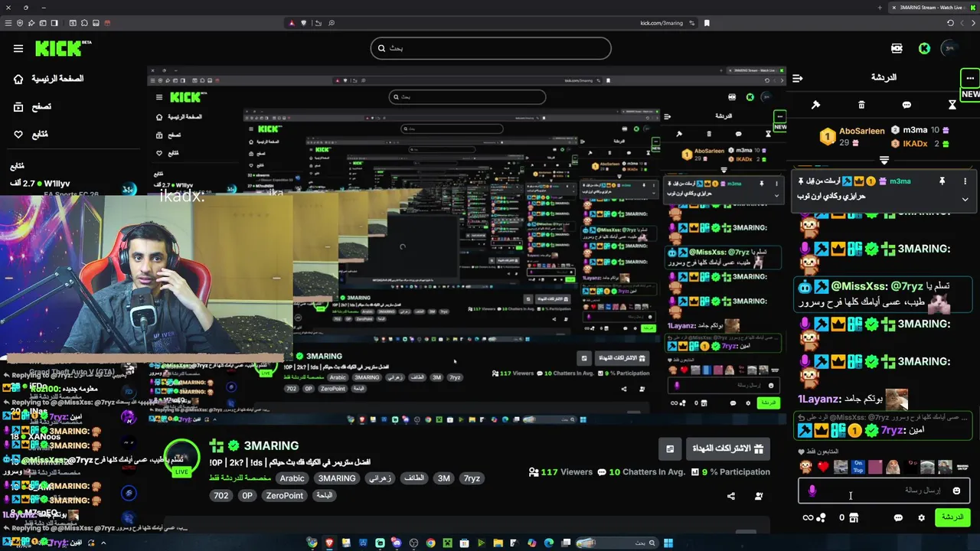
Task: Open the hamburger sidebar menu
Action: pyautogui.click(x=18, y=48)
